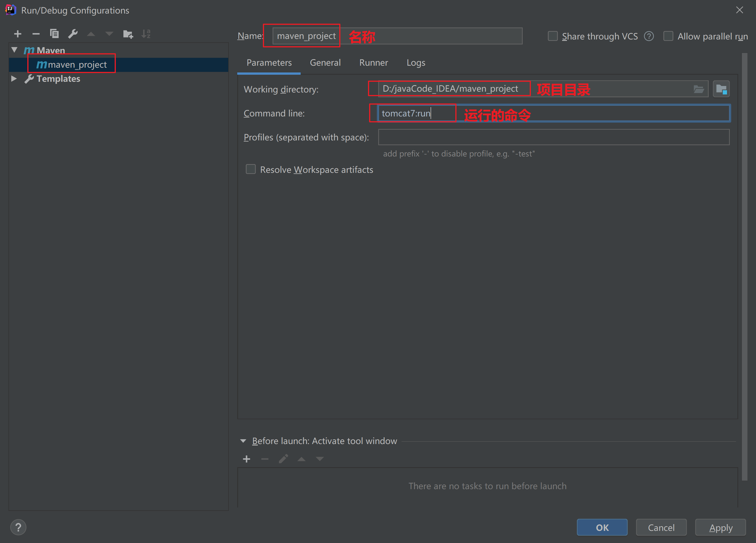Move the configuration up in the left toolbar
This screenshot has width=756, height=543.
pyautogui.click(x=91, y=34)
